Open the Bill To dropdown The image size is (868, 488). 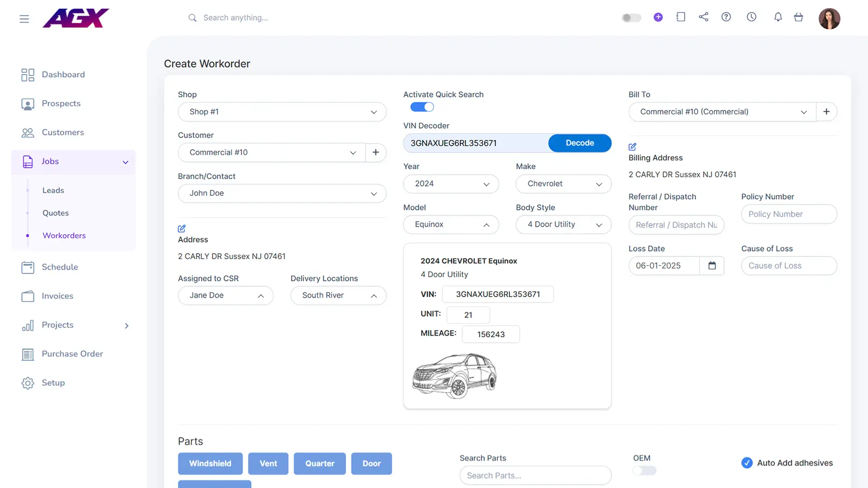[722, 112]
